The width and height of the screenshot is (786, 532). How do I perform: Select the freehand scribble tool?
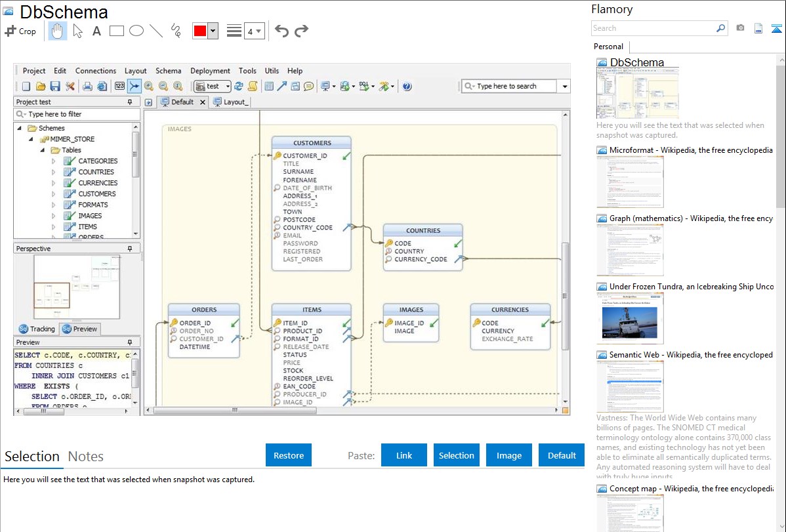(176, 31)
